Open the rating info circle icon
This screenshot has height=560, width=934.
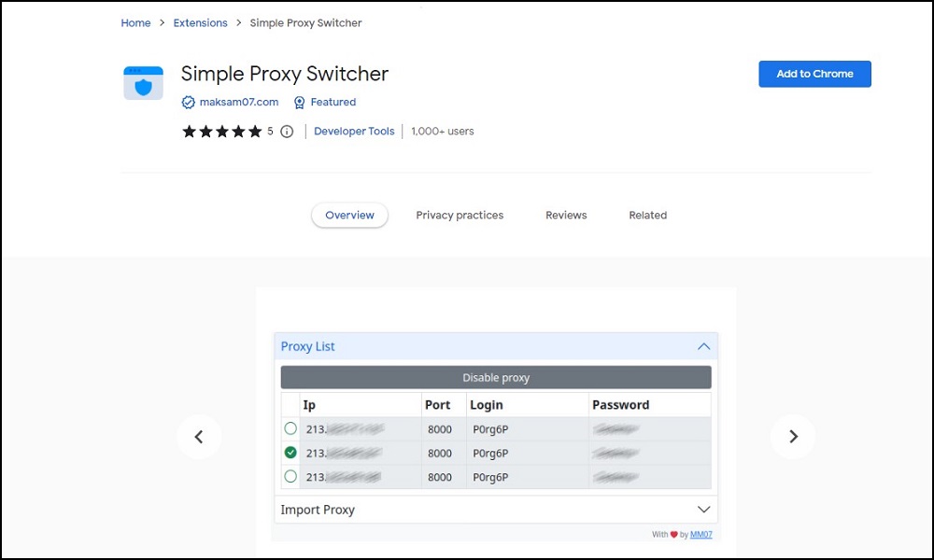[x=287, y=132]
